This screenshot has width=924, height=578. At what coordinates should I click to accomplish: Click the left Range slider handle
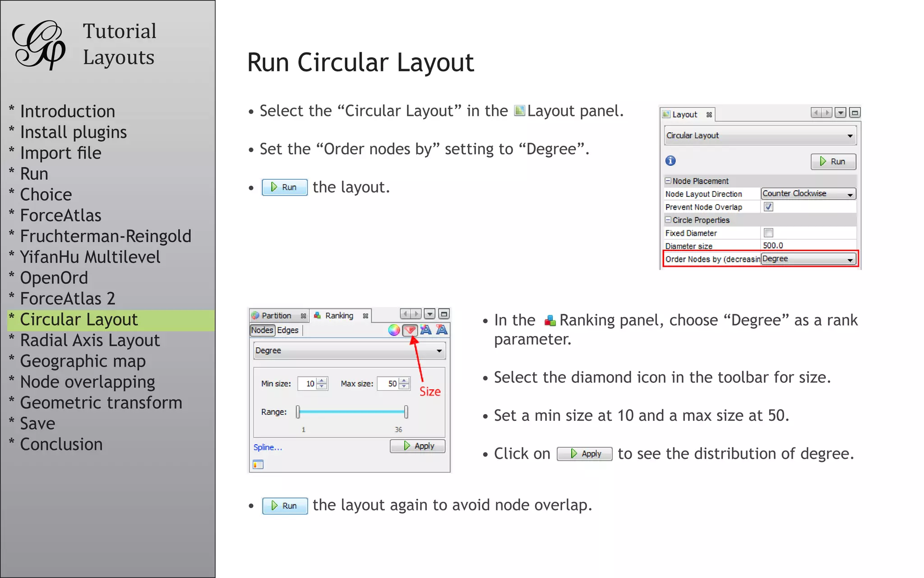click(x=298, y=412)
